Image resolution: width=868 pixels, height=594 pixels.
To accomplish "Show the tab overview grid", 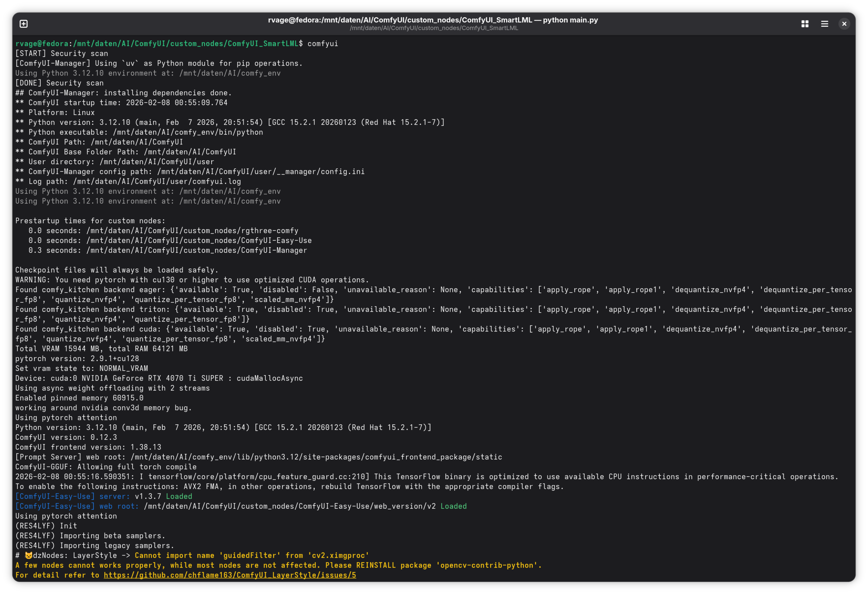I will 805,24.
